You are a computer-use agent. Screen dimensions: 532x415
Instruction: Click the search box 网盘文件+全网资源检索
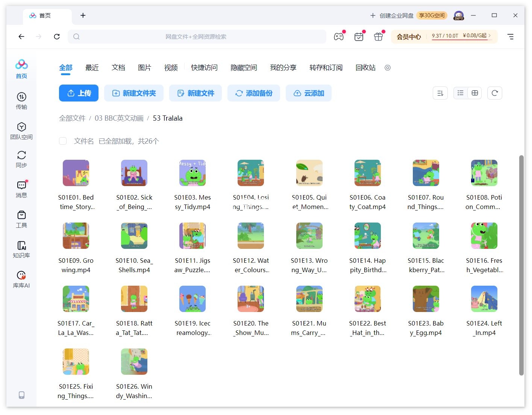tap(197, 36)
